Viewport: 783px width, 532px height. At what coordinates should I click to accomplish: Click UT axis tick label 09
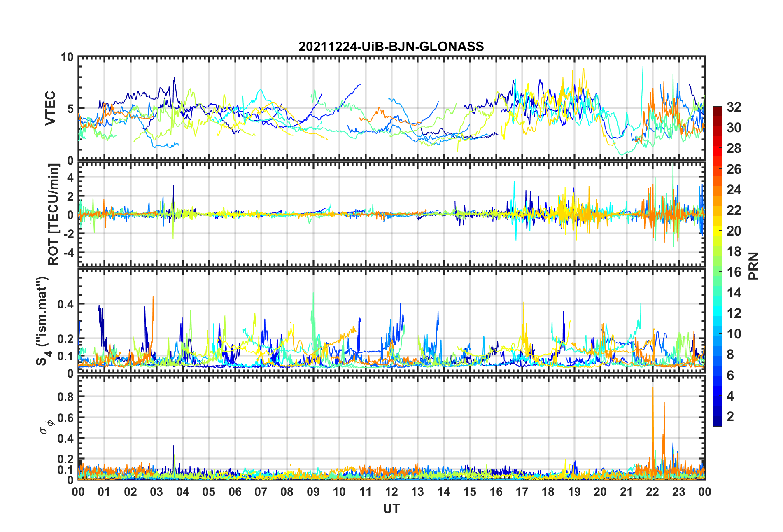pyautogui.click(x=313, y=492)
